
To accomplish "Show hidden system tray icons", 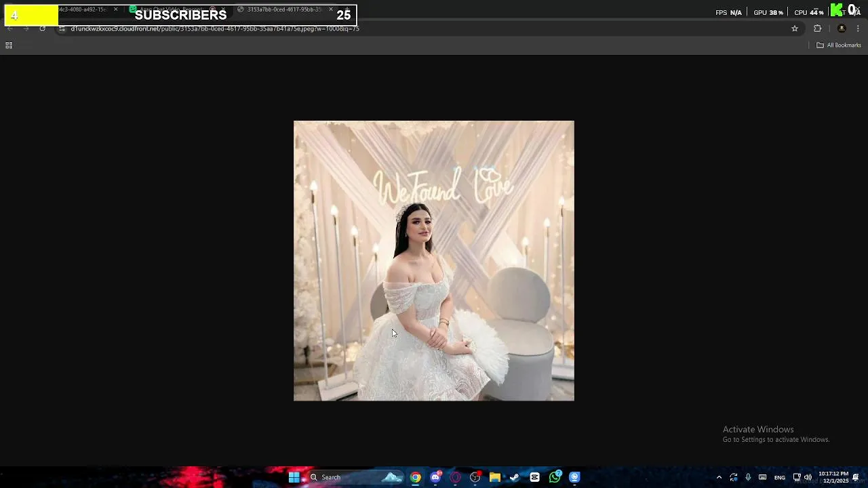I will (719, 477).
